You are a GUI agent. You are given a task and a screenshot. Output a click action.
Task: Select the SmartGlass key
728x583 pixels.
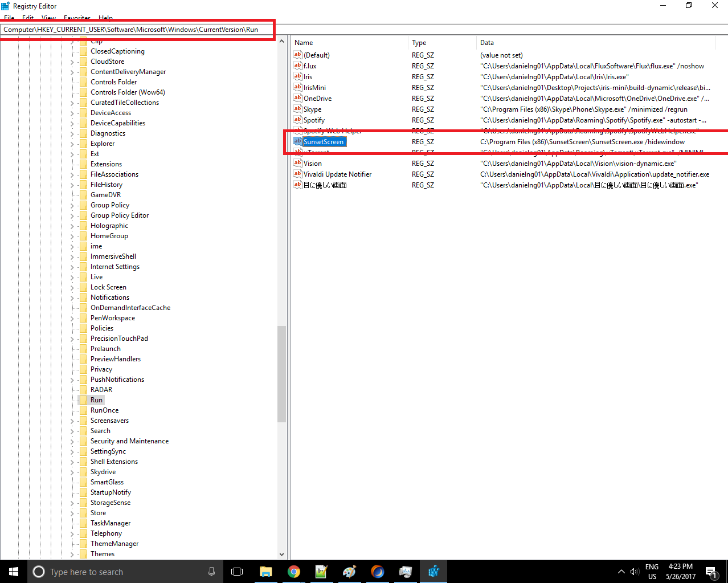(x=107, y=482)
